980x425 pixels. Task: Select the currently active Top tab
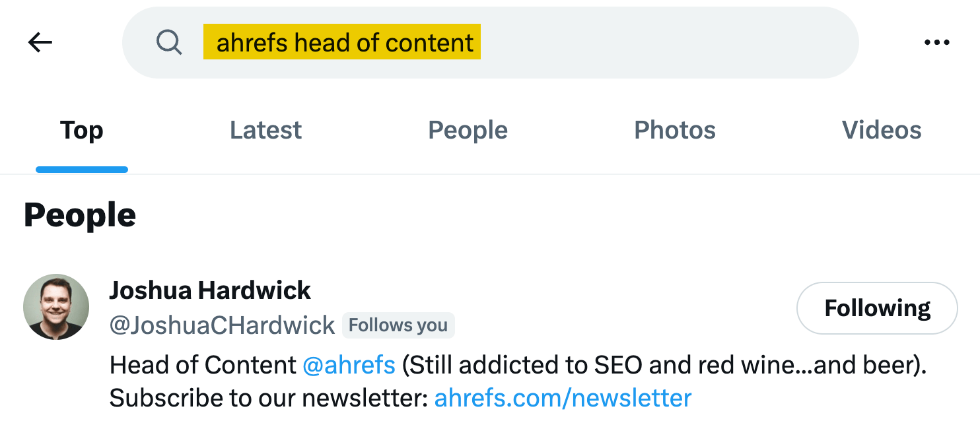click(x=81, y=130)
